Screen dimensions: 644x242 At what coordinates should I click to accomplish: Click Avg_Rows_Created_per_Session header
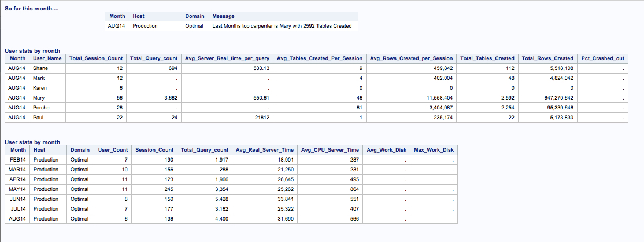pos(411,58)
